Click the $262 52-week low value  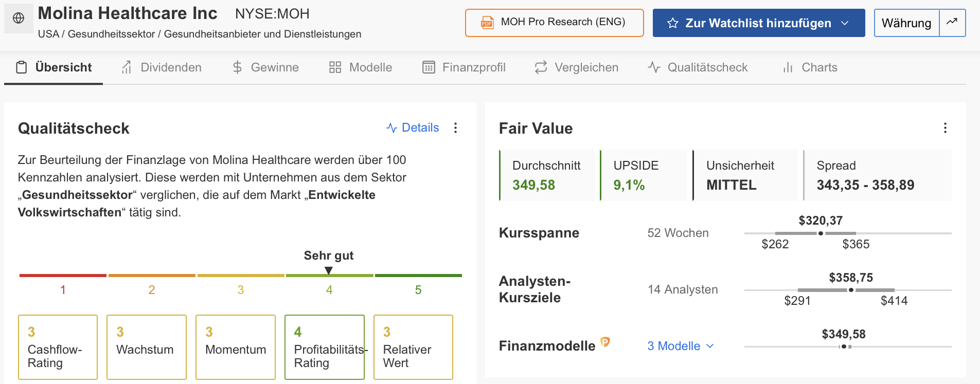[x=775, y=244]
